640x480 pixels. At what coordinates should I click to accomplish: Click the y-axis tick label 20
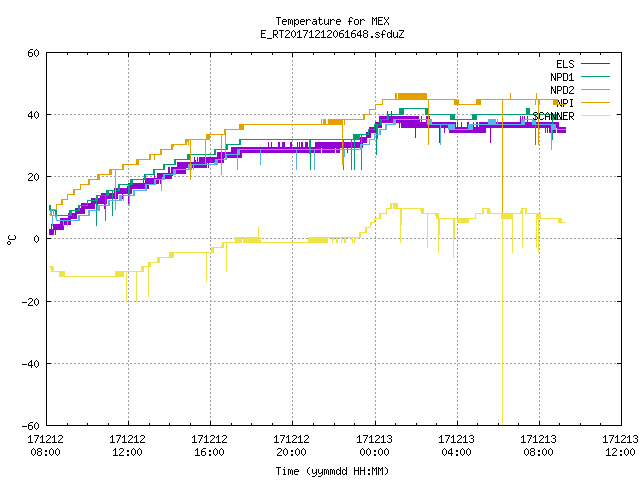(x=33, y=177)
